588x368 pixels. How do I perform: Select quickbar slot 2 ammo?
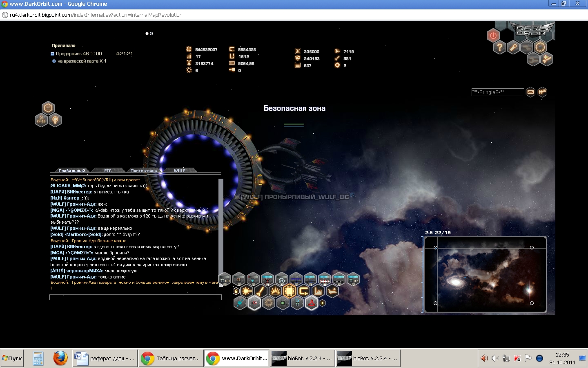tap(239, 279)
